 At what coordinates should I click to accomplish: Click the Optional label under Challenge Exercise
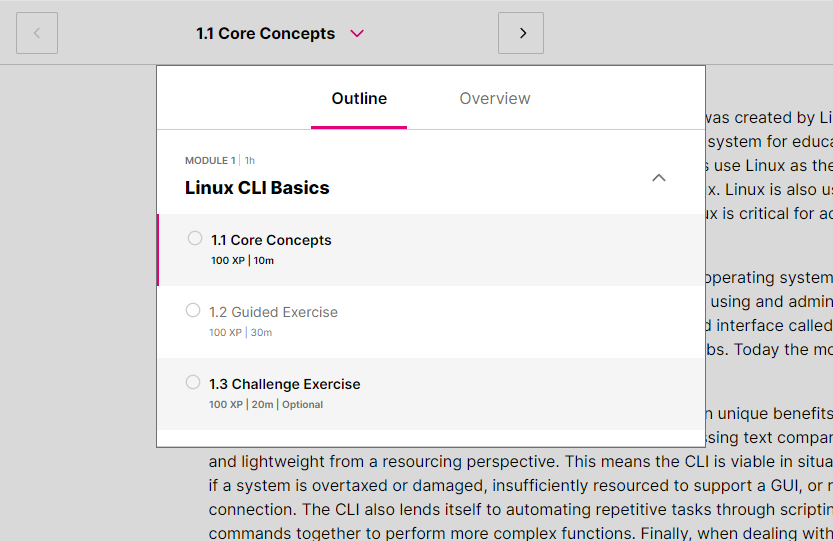(x=302, y=405)
